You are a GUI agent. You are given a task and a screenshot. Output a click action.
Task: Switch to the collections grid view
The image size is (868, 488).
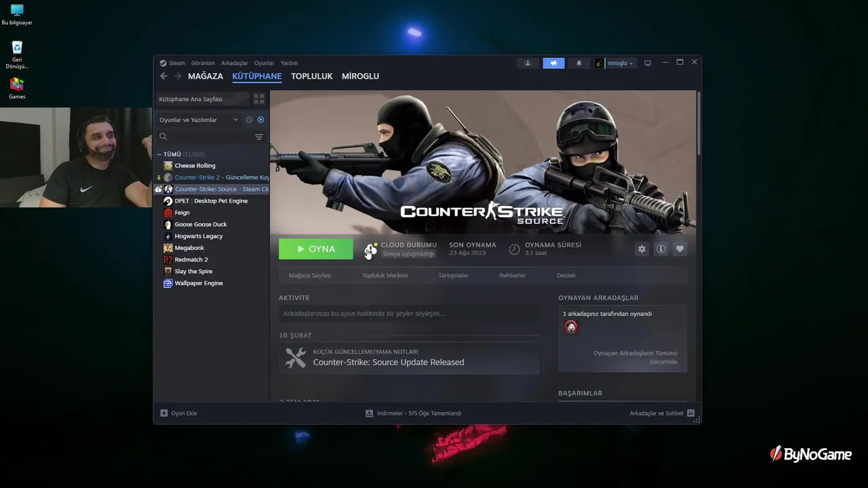pyautogui.click(x=259, y=99)
